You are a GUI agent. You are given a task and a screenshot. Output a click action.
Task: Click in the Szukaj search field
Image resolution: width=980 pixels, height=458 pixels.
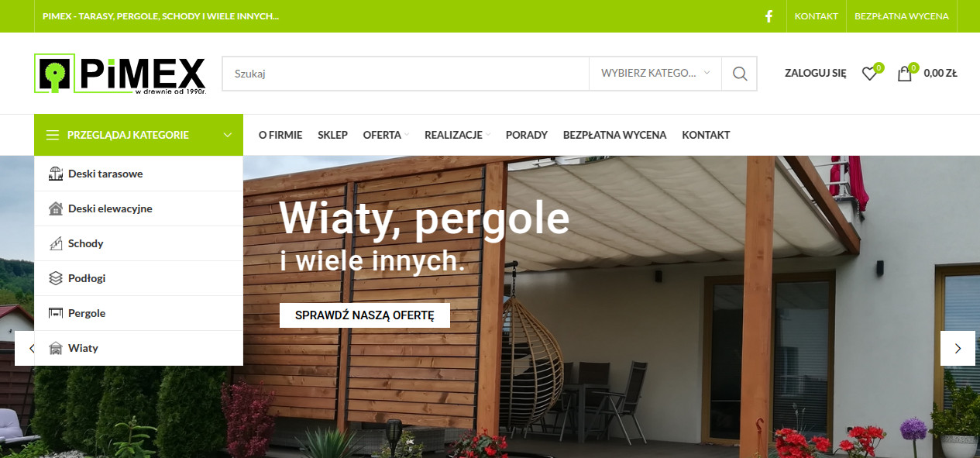coord(406,74)
